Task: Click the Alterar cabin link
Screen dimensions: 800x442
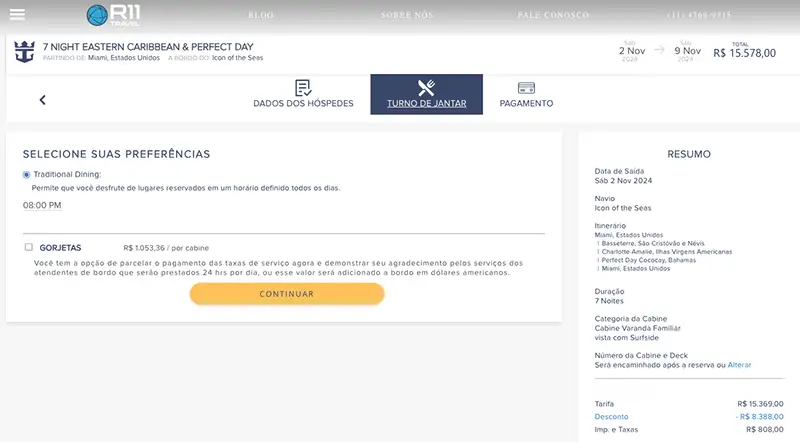Action: tap(739, 365)
